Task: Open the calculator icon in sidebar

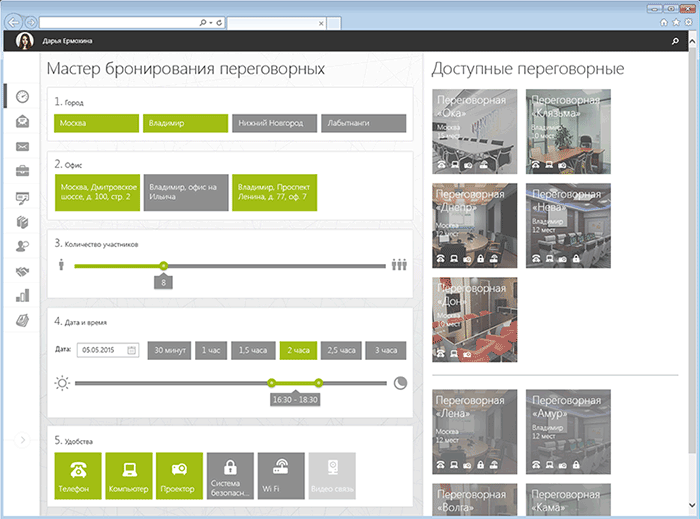Action: [22, 320]
